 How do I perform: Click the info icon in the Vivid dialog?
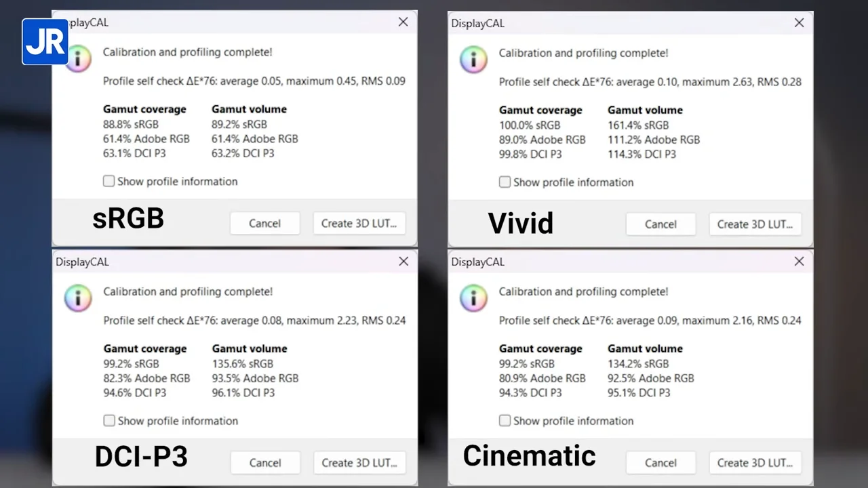473,60
